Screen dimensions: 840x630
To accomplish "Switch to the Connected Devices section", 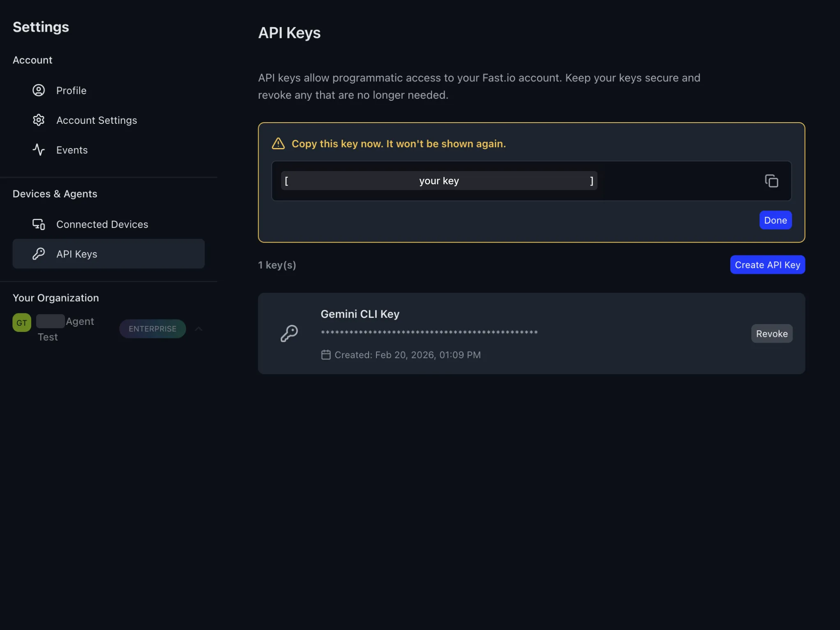I will click(102, 224).
